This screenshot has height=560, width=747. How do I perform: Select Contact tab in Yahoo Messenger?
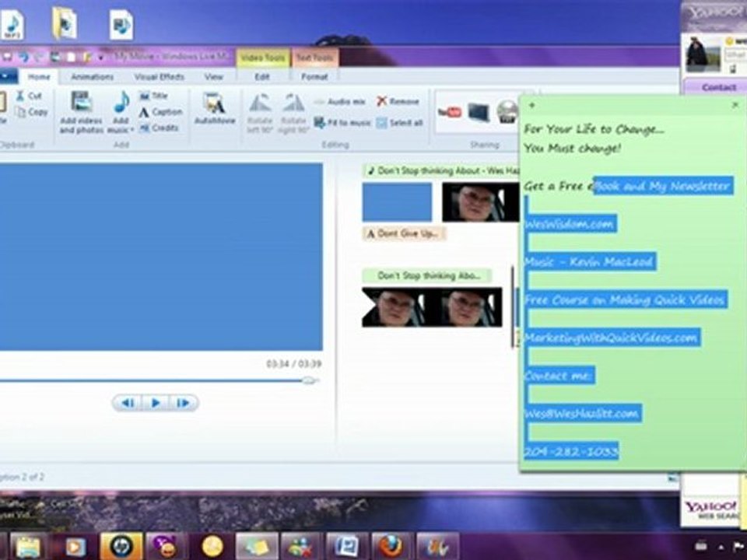point(718,87)
